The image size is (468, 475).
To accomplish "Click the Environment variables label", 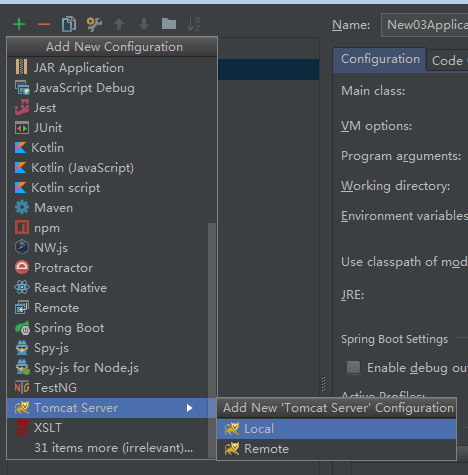I will click(404, 216).
